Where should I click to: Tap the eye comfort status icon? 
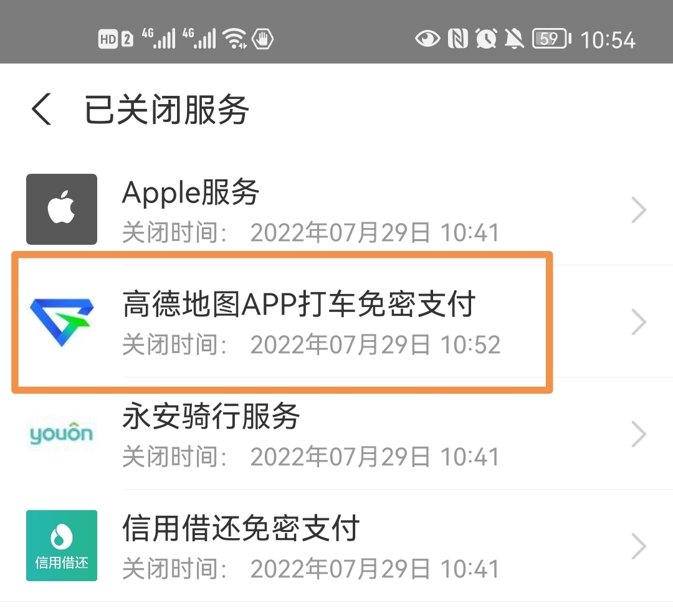(x=427, y=39)
